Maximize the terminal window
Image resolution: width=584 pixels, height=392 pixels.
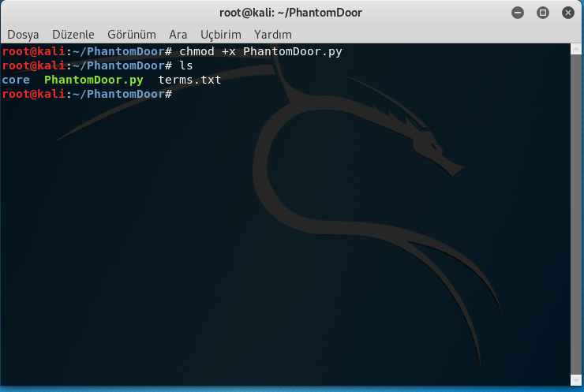coord(543,13)
